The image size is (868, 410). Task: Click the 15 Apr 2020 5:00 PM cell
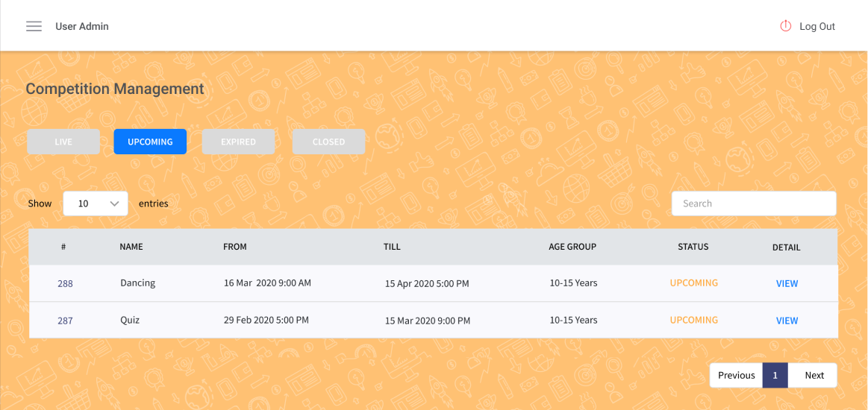click(x=427, y=283)
